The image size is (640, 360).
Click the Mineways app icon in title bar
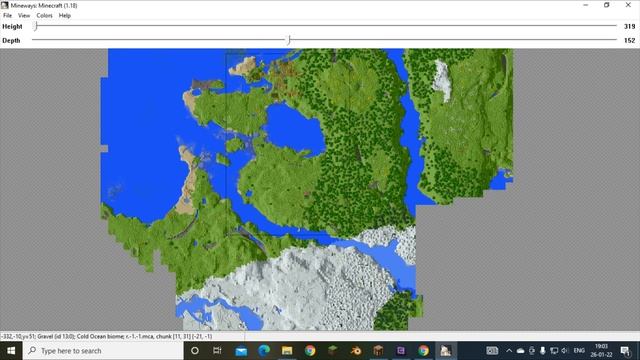[x=4, y=5]
